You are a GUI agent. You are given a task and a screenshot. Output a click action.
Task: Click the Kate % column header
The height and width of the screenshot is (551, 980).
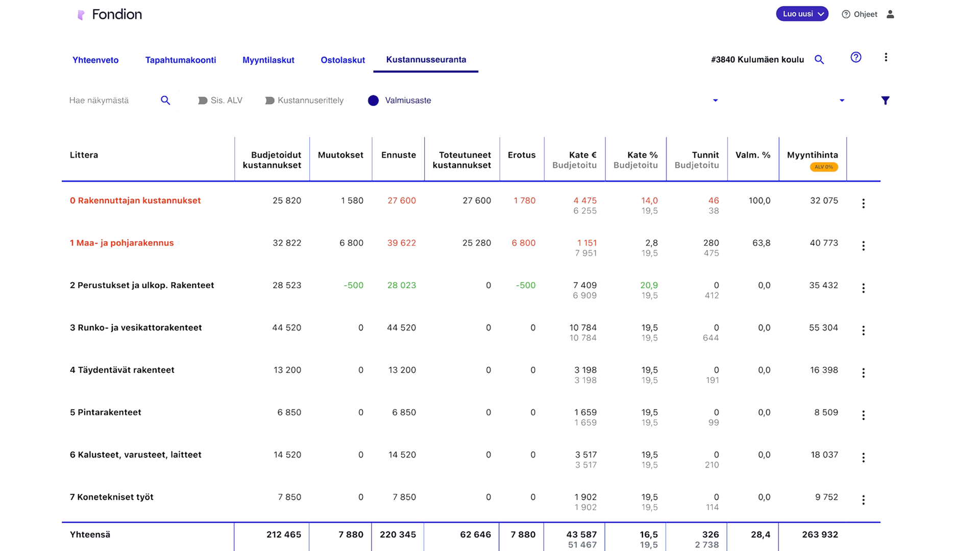click(x=643, y=155)
